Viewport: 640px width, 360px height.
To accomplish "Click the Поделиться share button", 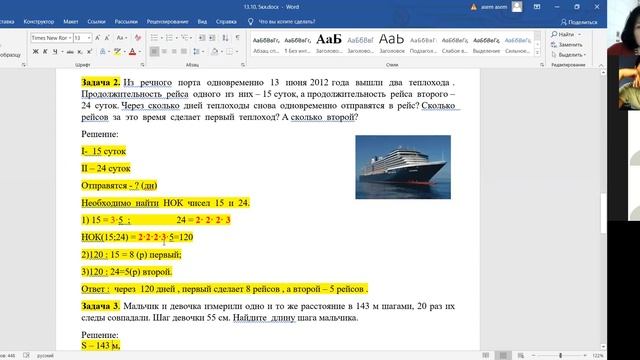I will click(579, 22).
